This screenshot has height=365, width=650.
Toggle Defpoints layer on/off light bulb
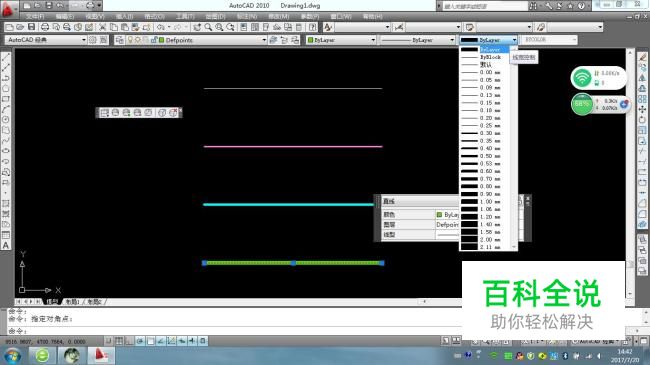pos(130,40)
